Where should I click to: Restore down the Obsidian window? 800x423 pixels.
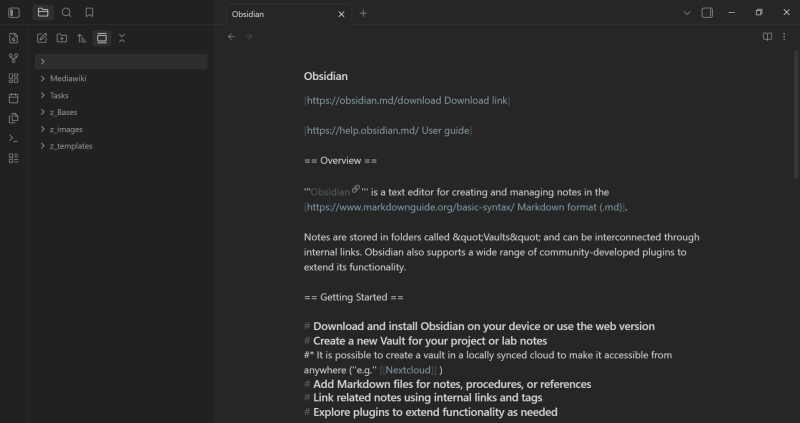pos(759,13)
